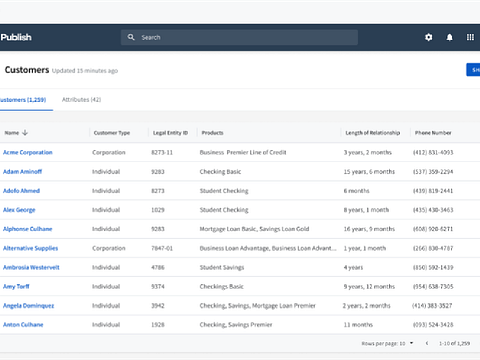Select Business Premier Line of Credit cell
The image size is (480, 360).
point(243,152)
